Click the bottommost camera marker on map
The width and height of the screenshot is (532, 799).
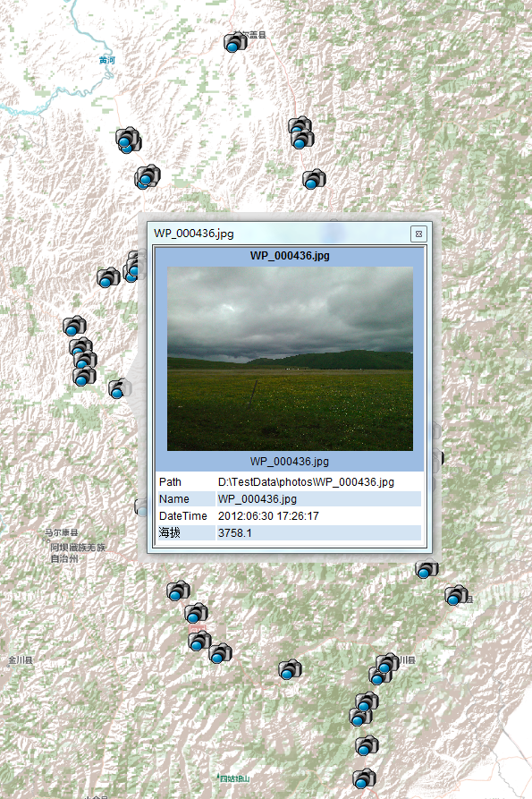tap(364, 778)
